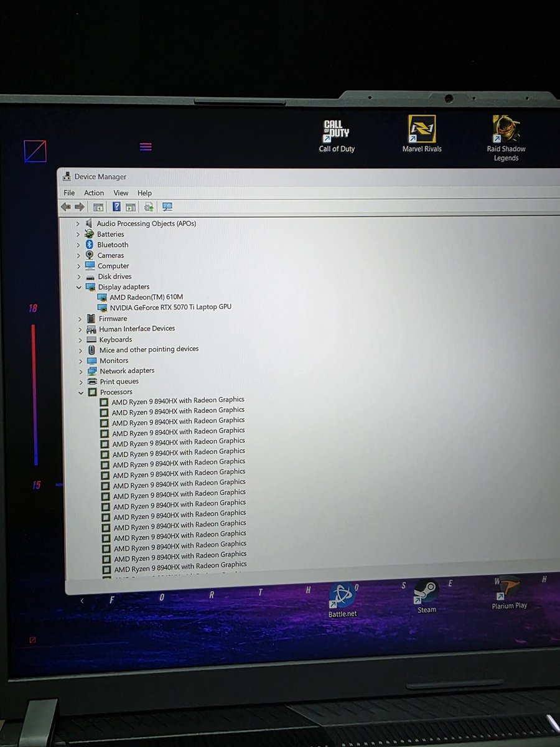560x747 pixels.
Task: Collapse the Display adapters chevron
Action: [x=79, y=287]
